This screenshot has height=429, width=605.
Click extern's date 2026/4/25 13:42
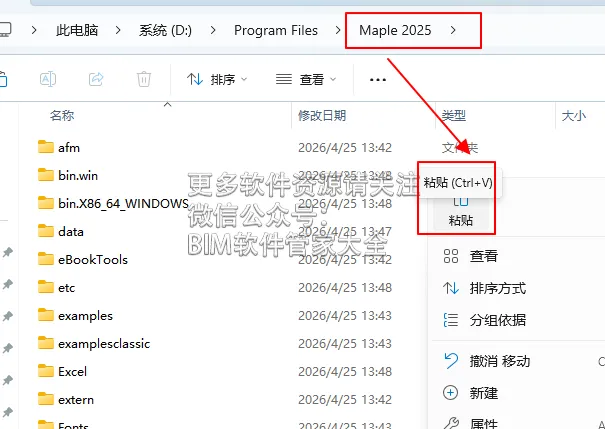[x=345, y=400]
